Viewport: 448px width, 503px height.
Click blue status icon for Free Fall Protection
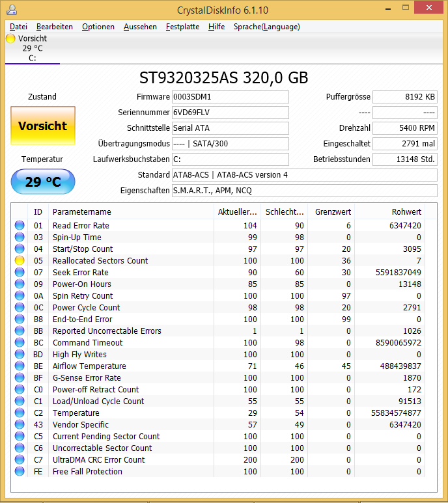pos(20,471)
